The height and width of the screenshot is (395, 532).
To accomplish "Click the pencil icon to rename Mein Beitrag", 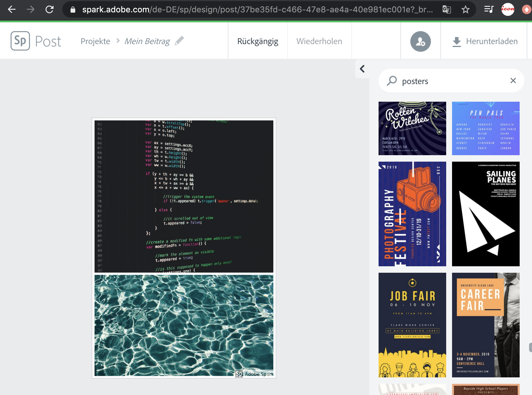I will click(x=179, y=41).
